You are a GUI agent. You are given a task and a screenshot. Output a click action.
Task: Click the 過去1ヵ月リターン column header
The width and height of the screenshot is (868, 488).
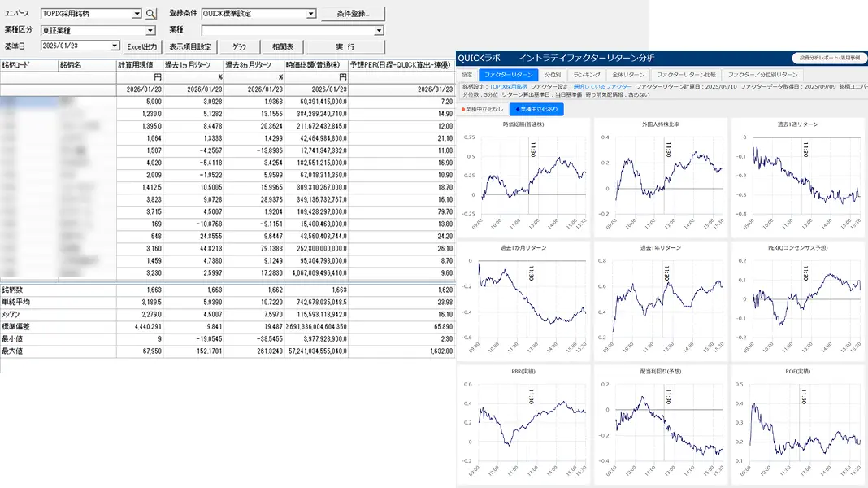pyautogui.click(x=193, y=65)
